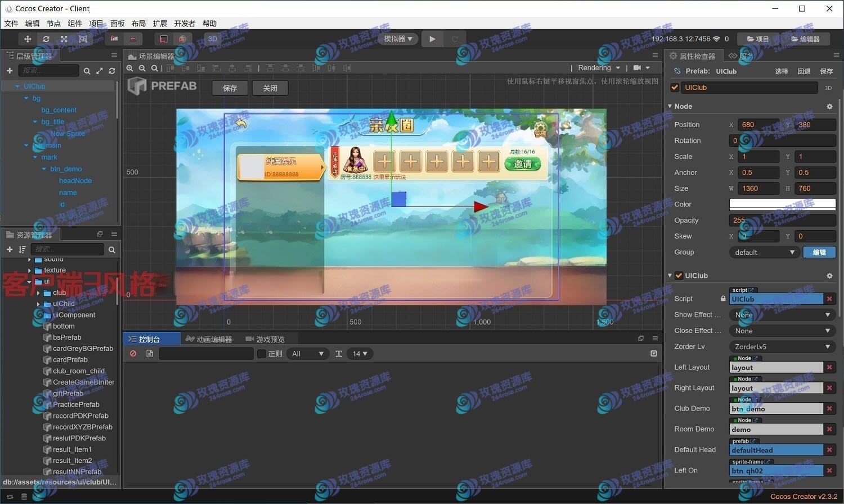This screenshot has height=504, width=844.
Task: Click the white Color swatch
Action: click(782, 204)
